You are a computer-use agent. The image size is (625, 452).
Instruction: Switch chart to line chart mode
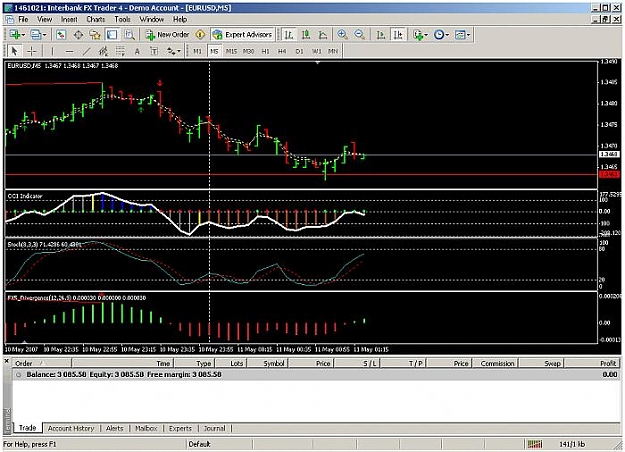[323, 35]
